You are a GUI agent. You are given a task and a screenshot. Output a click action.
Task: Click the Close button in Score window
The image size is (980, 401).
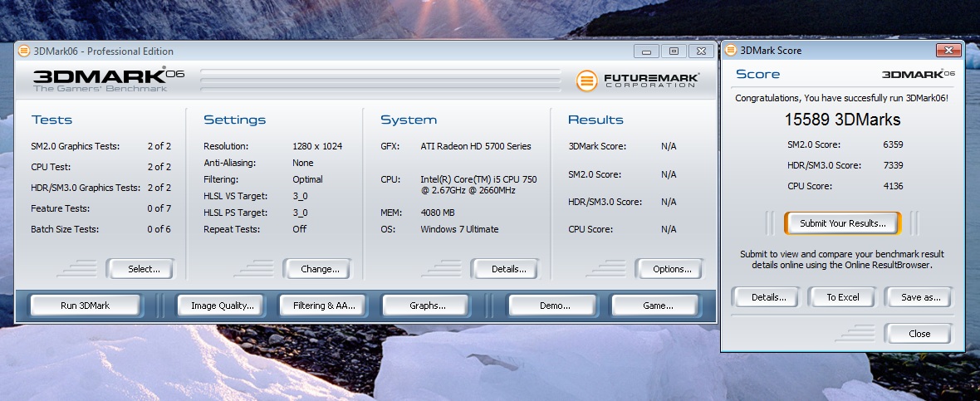(919, 334)
